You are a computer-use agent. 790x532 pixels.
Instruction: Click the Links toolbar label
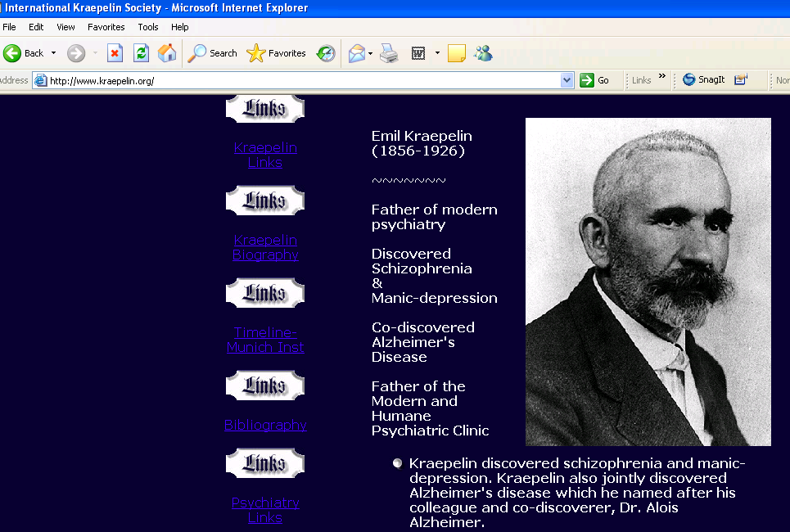click(x=641, y=80)
